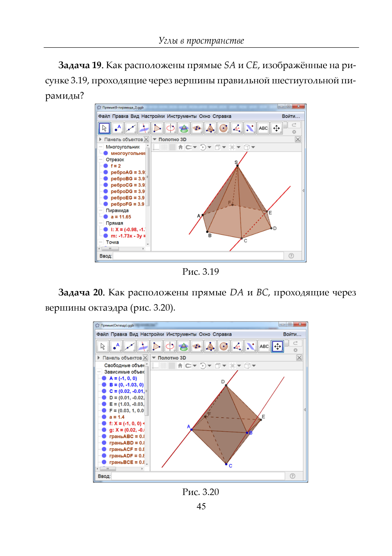The width and height of the screenshot is (392, 556).
Task: Hide point A = (-1, 0, 0)
Action: coord(104,378)
